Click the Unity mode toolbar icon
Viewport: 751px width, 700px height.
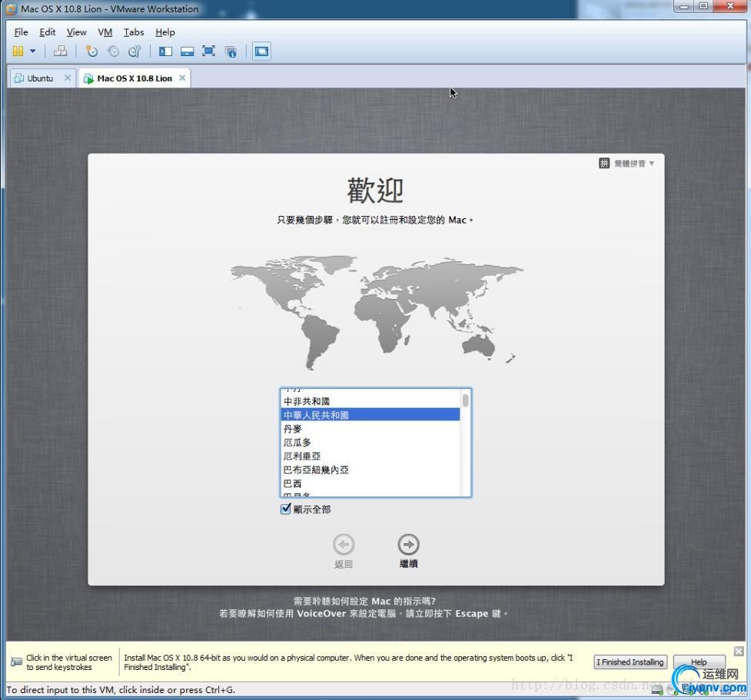point(231,51)
